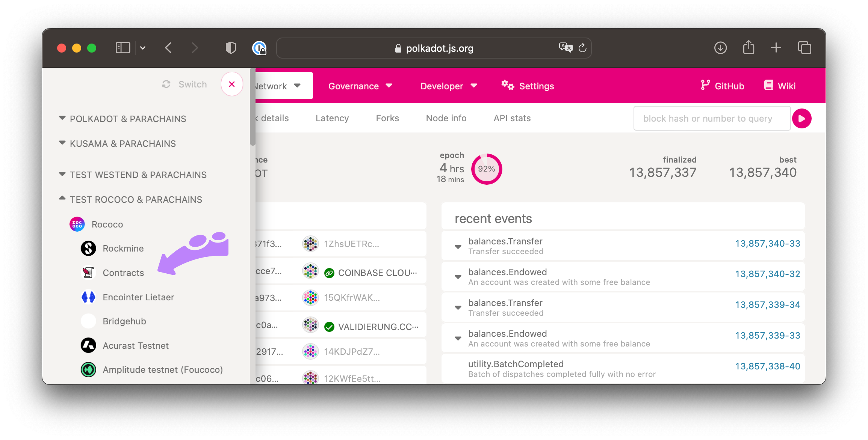Expand TEST WESTEND & PARACHAINS group
Screen dimensions: 868x440
[133, 175]
